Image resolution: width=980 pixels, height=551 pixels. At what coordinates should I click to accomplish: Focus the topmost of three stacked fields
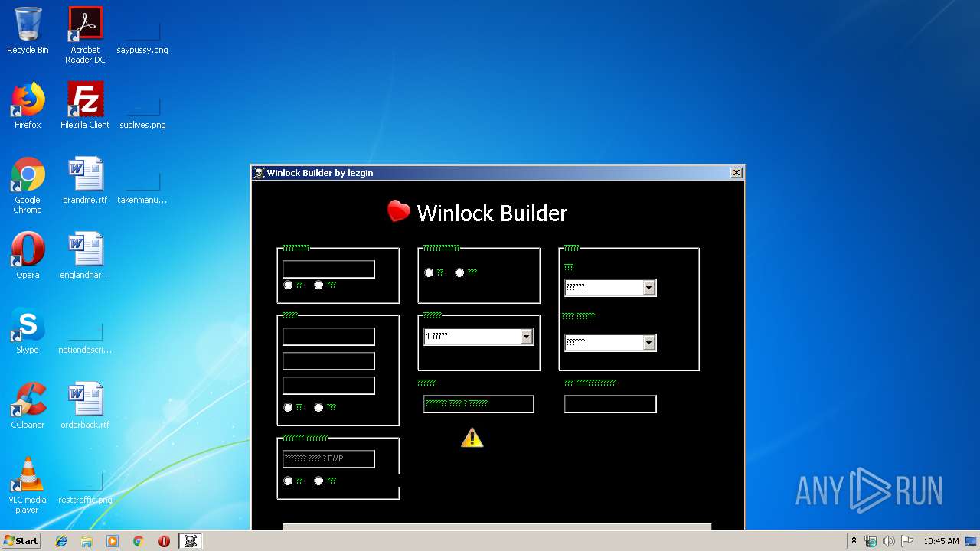click(x=328, y=337)
